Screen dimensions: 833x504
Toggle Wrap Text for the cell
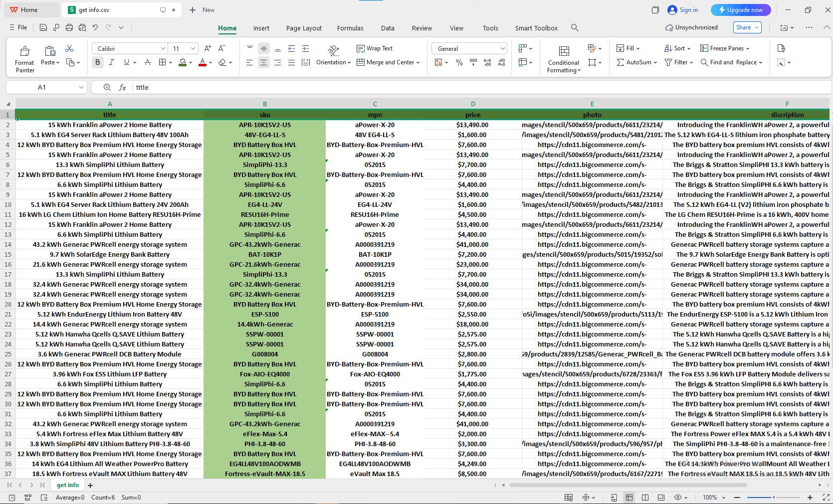375,48
